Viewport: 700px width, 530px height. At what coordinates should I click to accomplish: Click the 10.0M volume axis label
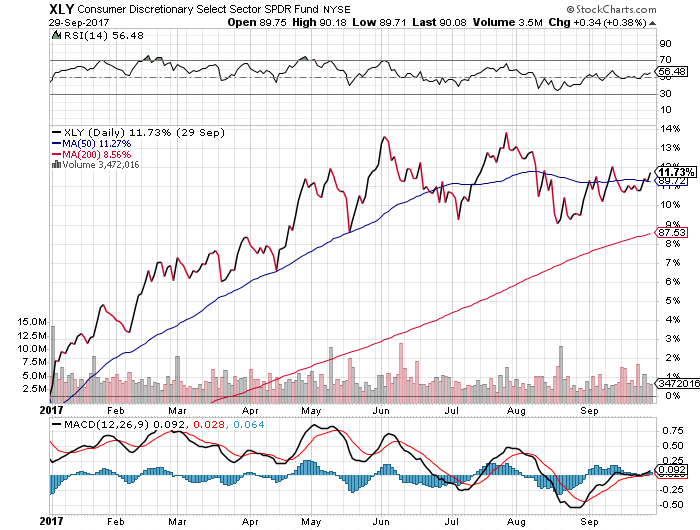(32, 349)
